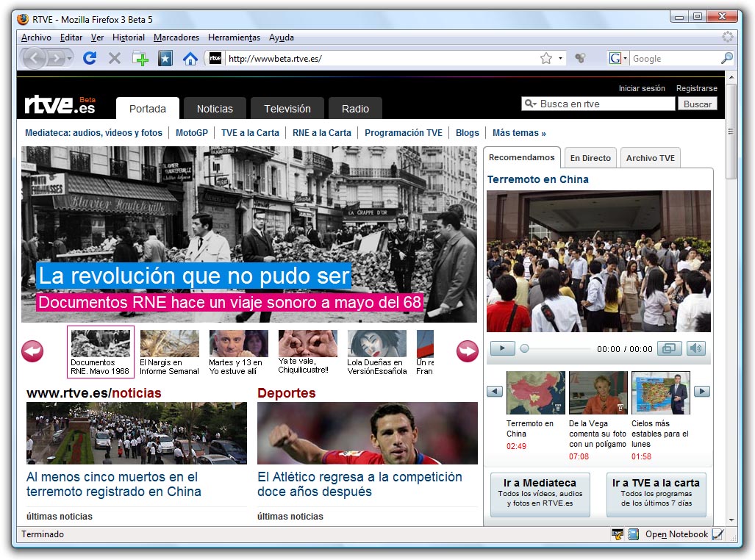Open TVE a la Carta link
This screenshot has width=755, height=560.
pos(250,133)
